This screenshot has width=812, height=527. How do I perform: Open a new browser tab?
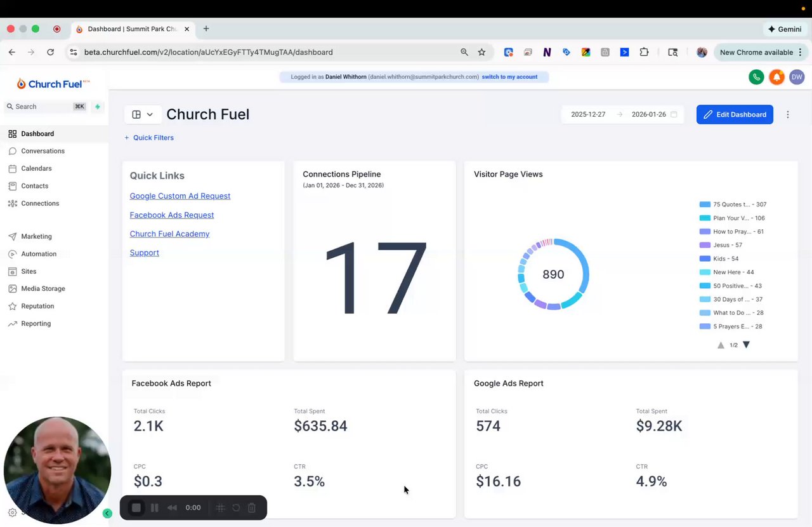click(206, 29)
